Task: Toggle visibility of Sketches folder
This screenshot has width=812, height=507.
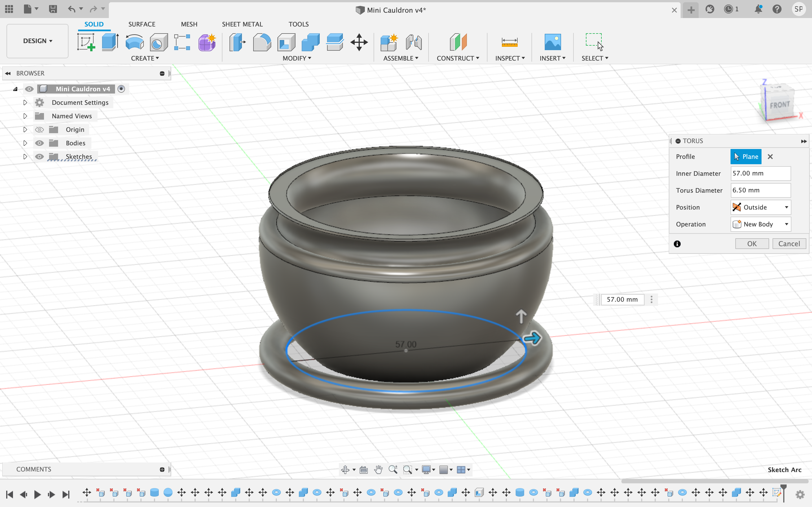Action: pyautogui.click(x=39, y=156)
